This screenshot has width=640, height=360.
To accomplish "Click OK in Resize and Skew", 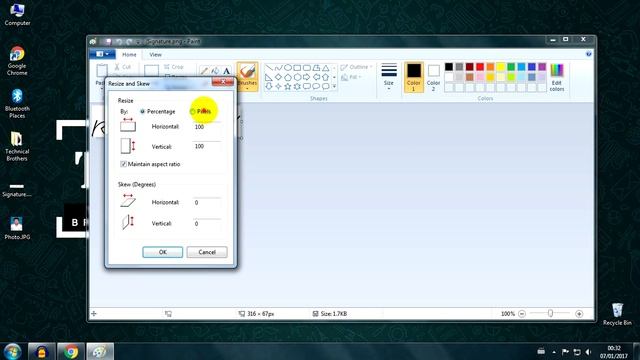I will tap(162, 252).
